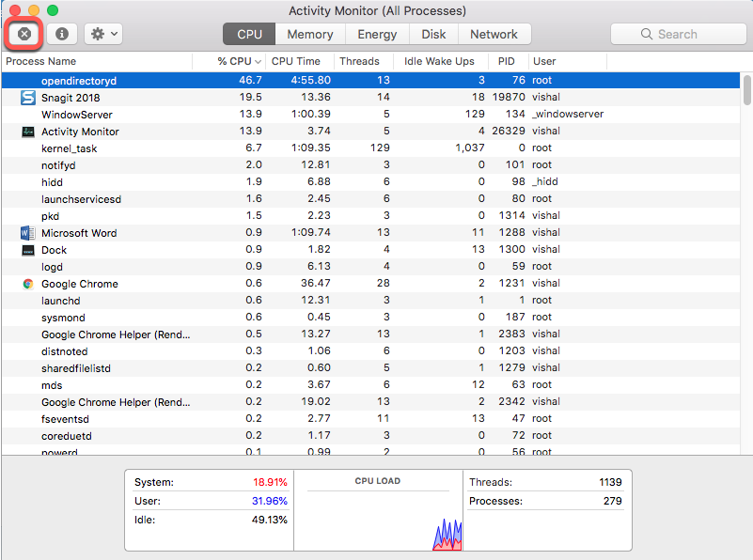Screen dimensions: 753x560
Task: Select the distnoted process name
Action: 64,351
